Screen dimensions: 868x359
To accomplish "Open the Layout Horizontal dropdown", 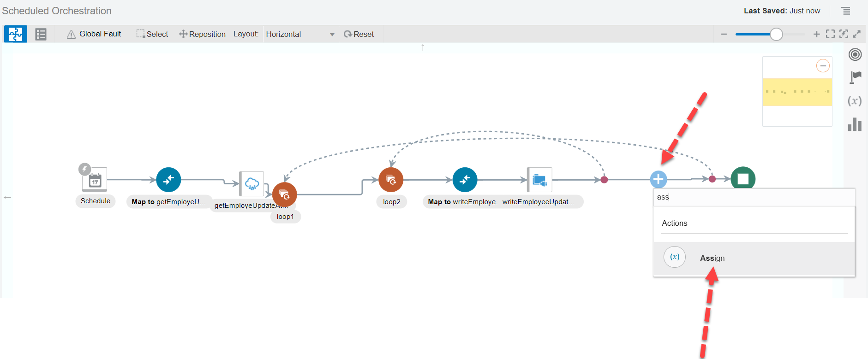I will coord(300,34).
